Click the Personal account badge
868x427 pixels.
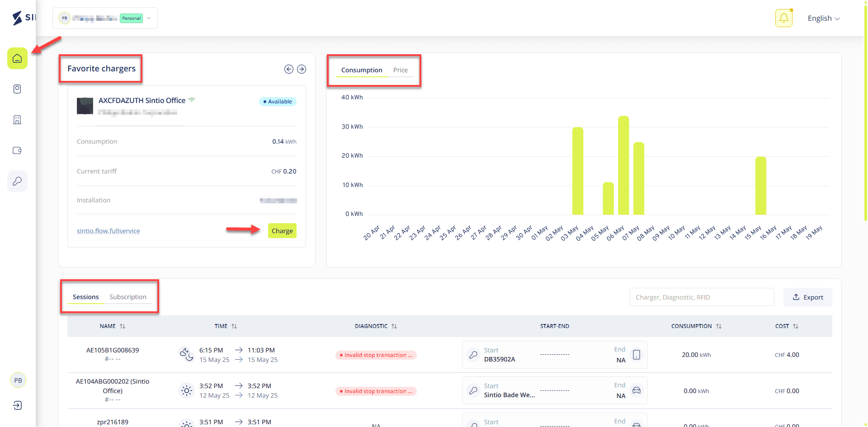coord(132,18)
